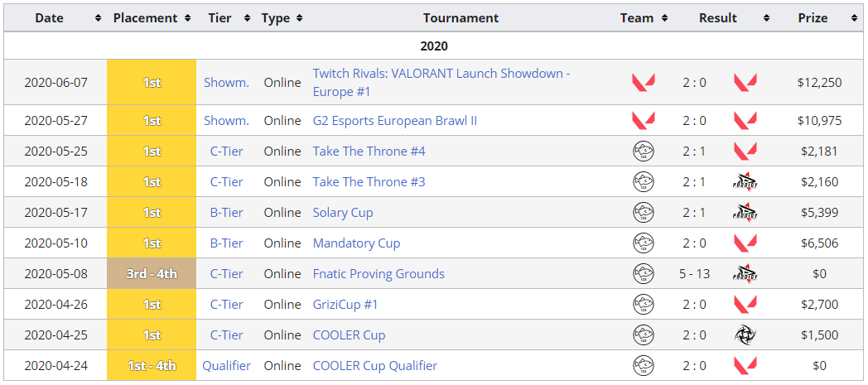
Task: Click fish team icon in COOLER Cup Qualifier row
Action: (x=644, y=366)
